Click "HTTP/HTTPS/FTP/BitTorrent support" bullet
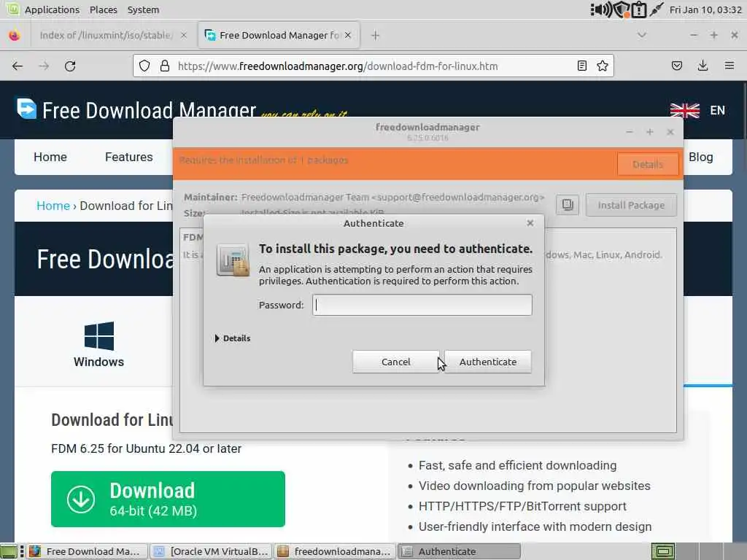 click(x=522, y=506)
